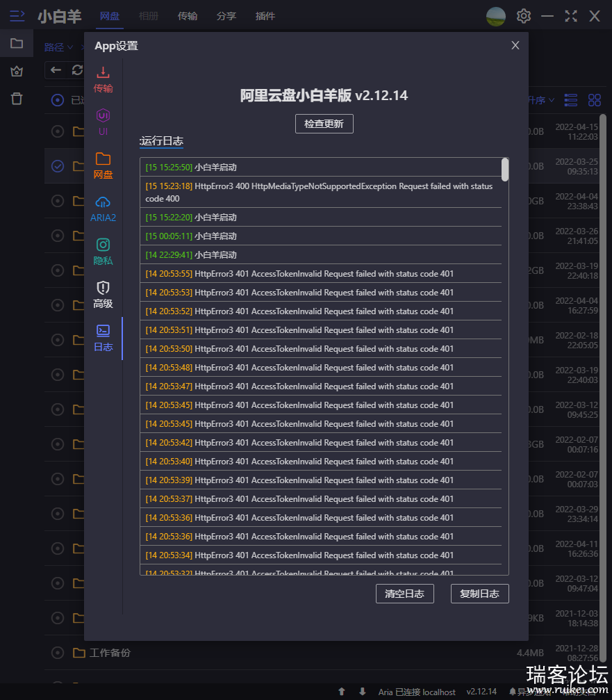
Task: Click the 清空日志 button
Action: (404, 594)
